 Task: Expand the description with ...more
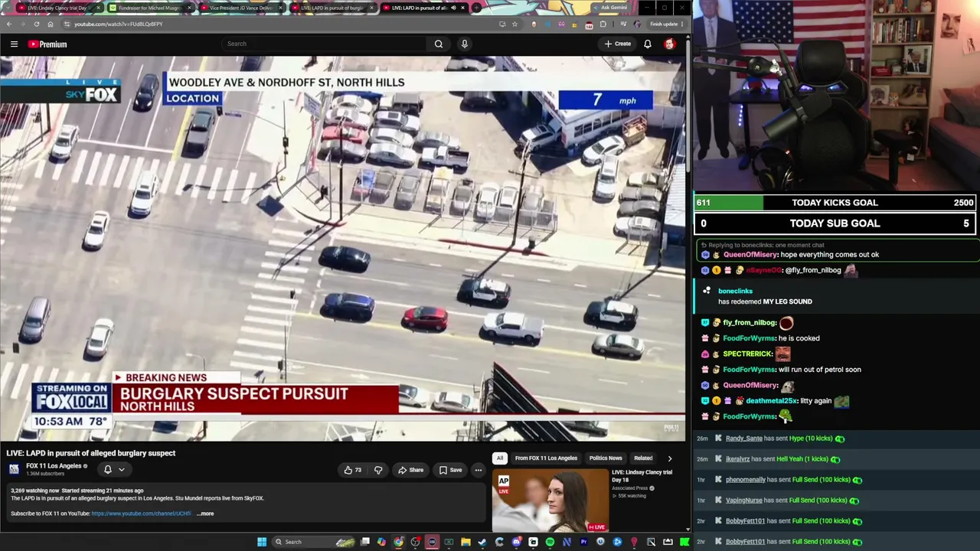[205, 514]
